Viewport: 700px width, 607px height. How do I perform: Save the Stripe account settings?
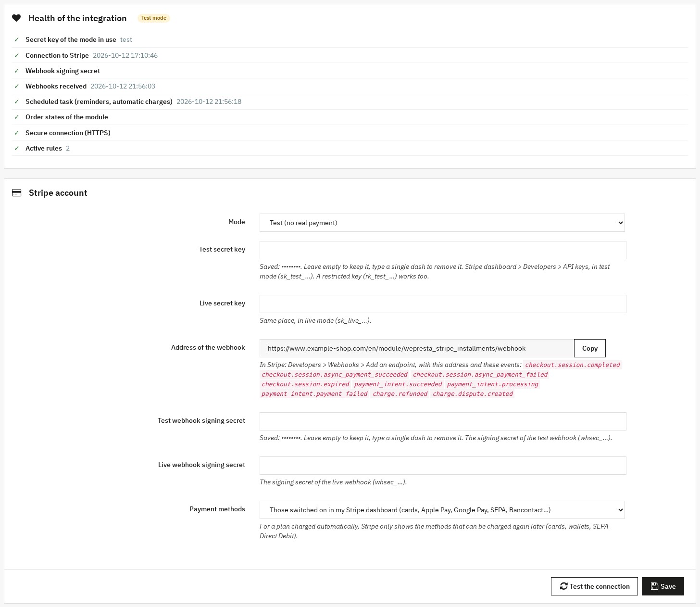click(x=663, y=586)
